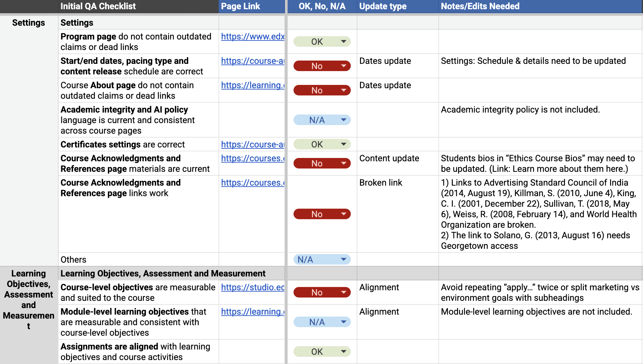Open status dropdown for Start/end dates row

343,66
